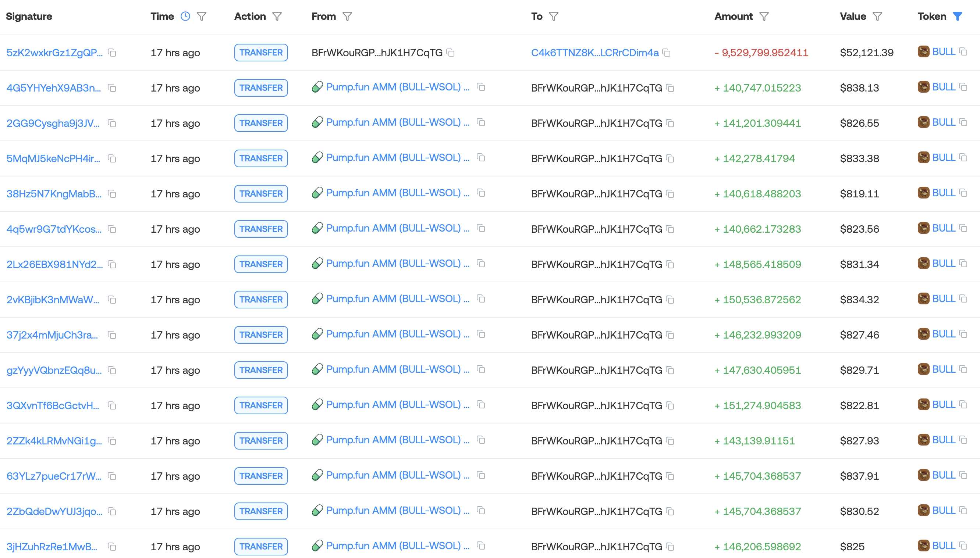Copy BULL token address in first row

pos(963,52)
